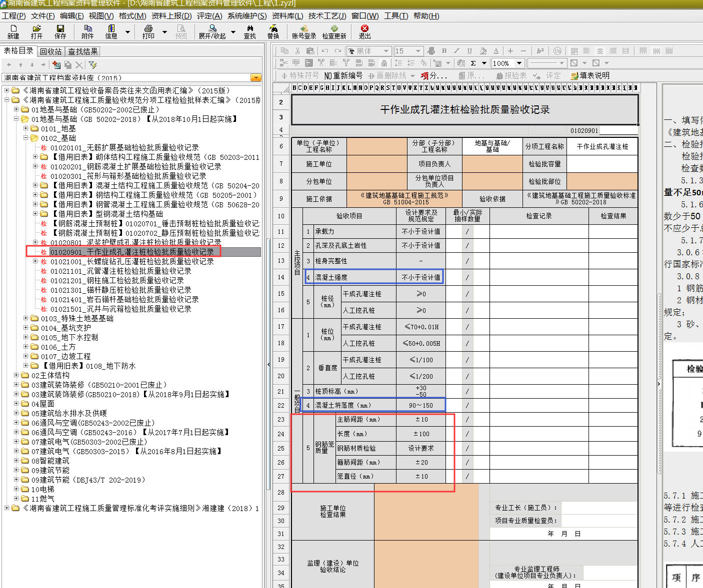Click the paste clipboard icon
The width and height of the screenshot is (703, 588).
[x=310, y=51]
